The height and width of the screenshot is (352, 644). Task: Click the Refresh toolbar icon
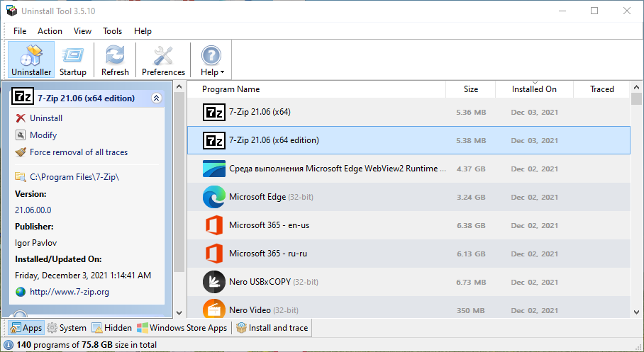115,60
